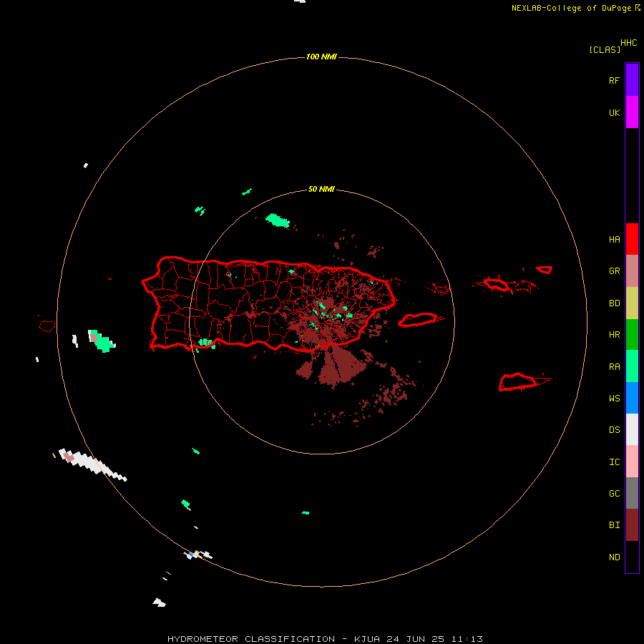Select the GC gray legend swatch

point(632,493)
